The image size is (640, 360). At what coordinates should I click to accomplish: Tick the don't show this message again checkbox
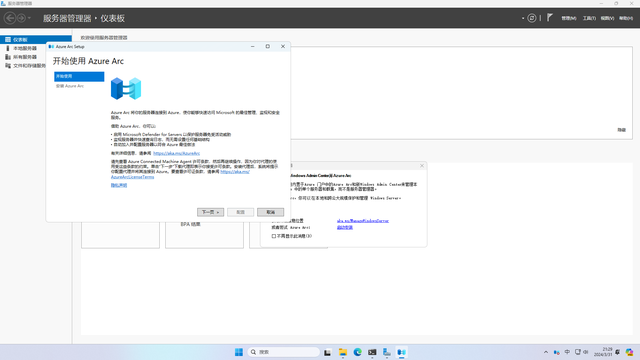[x=273, y=236]
